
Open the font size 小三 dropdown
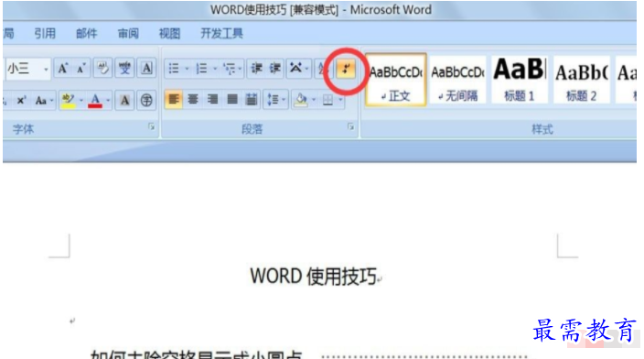[x=46, y=69]
